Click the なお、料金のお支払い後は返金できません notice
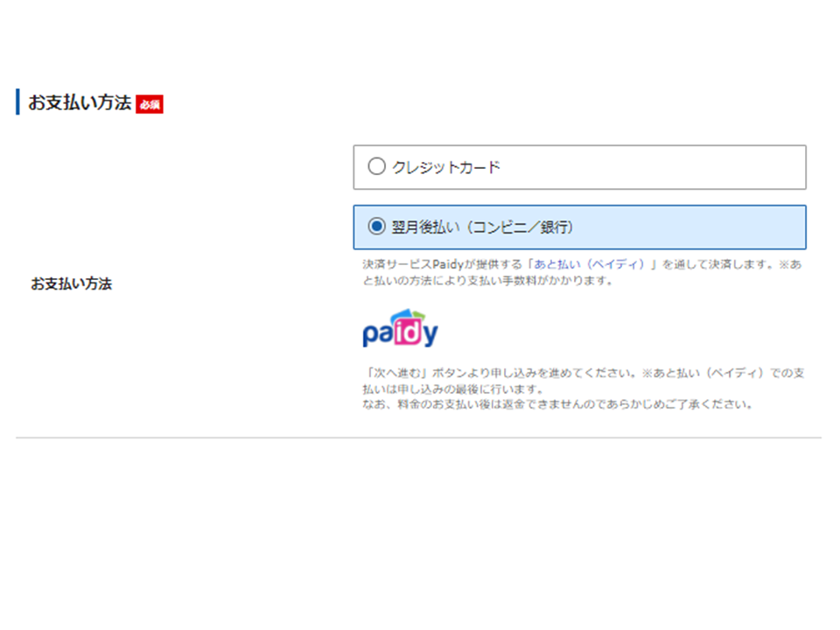 [557, 404]
